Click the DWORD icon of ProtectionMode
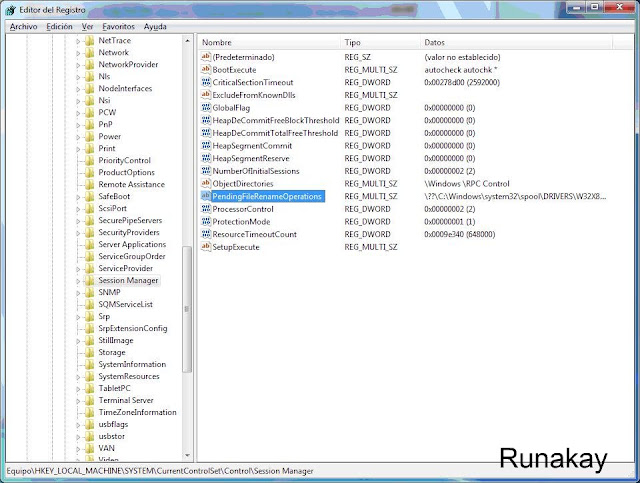Viewport: 640px width, 483px height. 206,221
